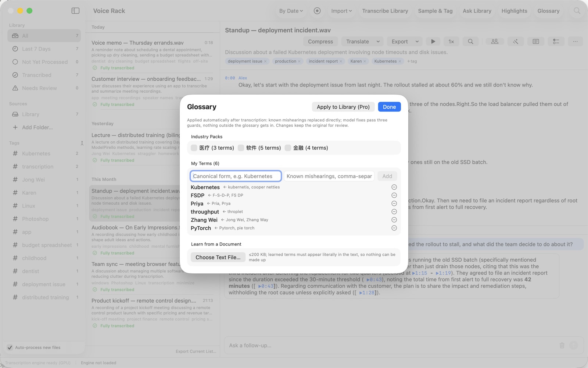Remove the Zhang Wei glossary term

[x=394, y=220]
